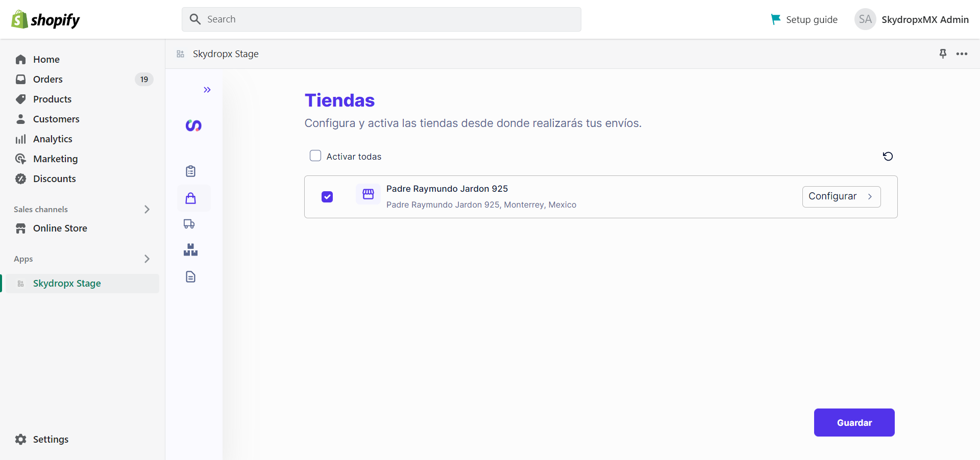
Task: Click the Orders count badge 19
Action: (x=144, y=80)
